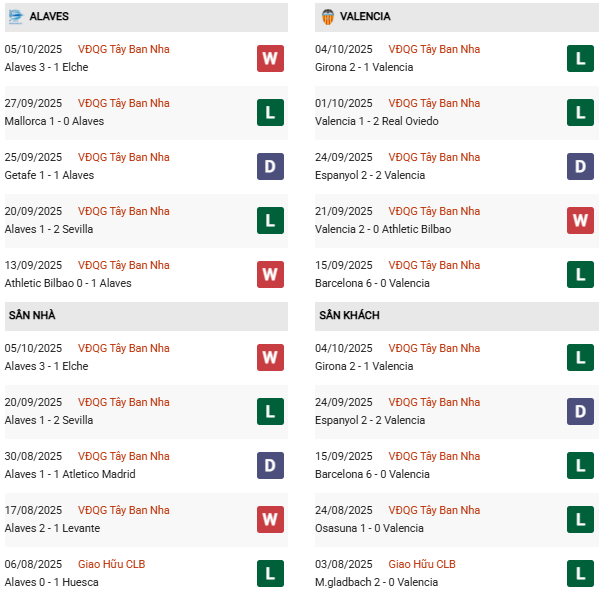This screenshot has height=596, width=600.
Task: Click D badge beside Getafe 1 - 1 Alaves
Action: click(270, 166)
